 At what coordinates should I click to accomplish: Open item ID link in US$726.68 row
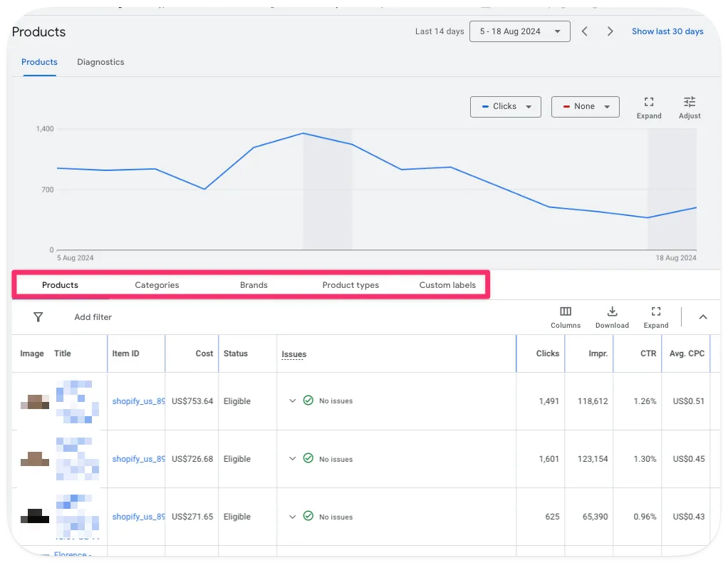point(138,459)
